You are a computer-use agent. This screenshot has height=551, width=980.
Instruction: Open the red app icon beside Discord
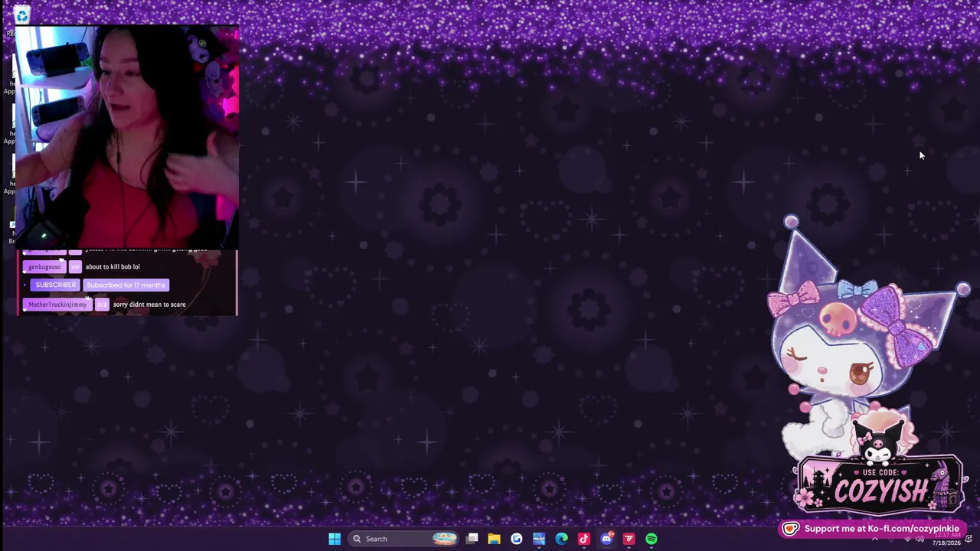pyautogui.click(x=629, y=539)
